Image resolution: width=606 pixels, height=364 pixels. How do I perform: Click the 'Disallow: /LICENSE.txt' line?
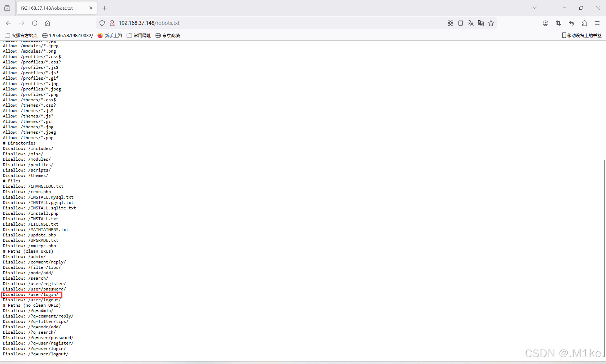tap(31, 224)
